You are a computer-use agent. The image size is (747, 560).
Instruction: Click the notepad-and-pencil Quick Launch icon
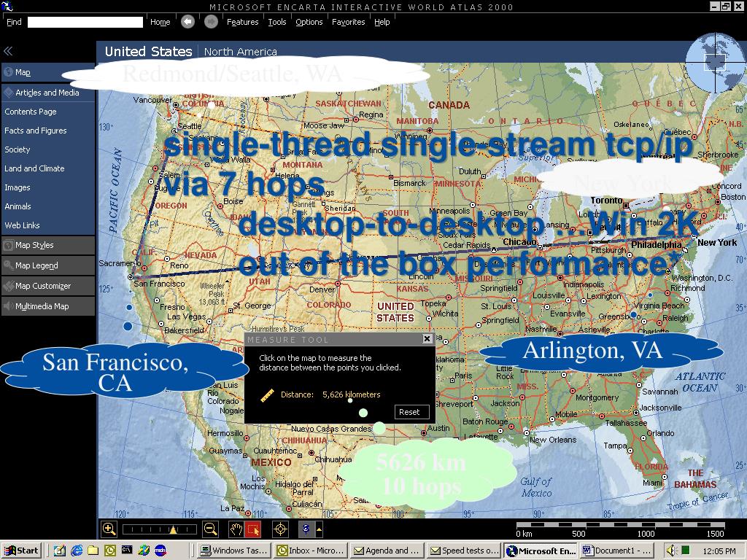(x=60, y=551)
